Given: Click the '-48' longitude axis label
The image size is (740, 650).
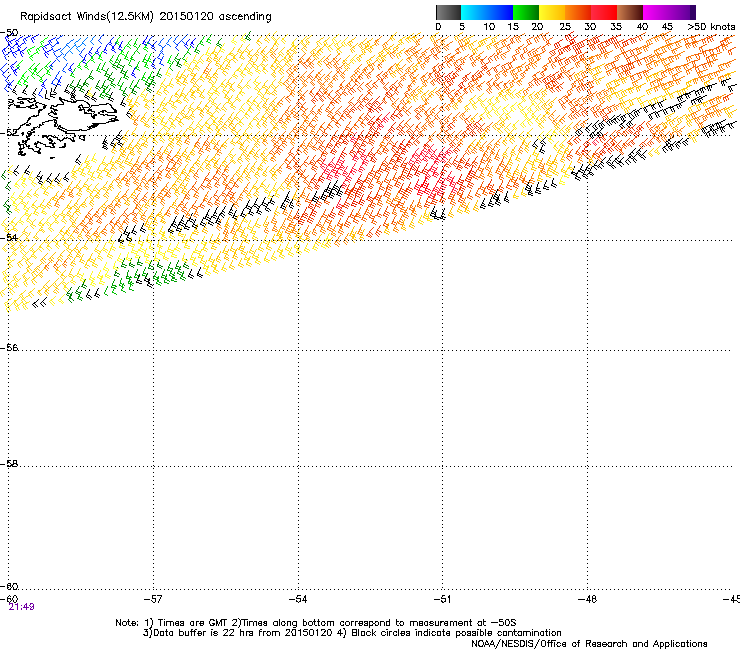Looking at the screenshot, I should click(587, 599).
